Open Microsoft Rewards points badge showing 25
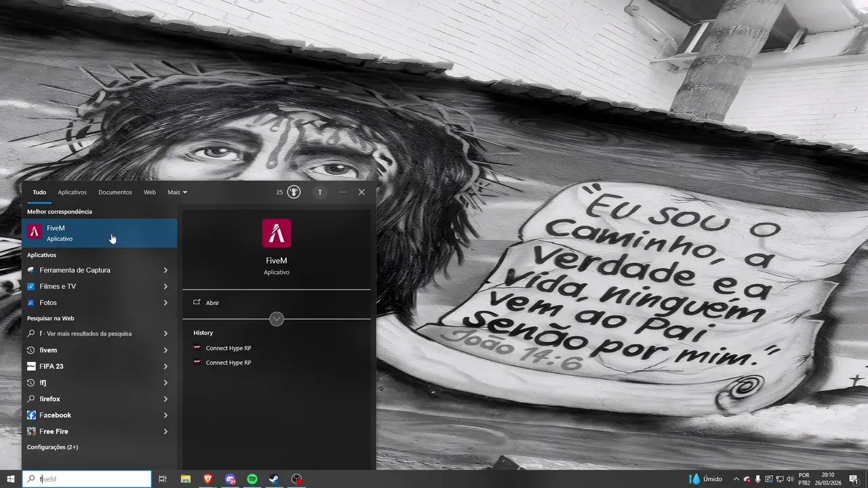Screen dimensions: 868x488 point(288,192)
